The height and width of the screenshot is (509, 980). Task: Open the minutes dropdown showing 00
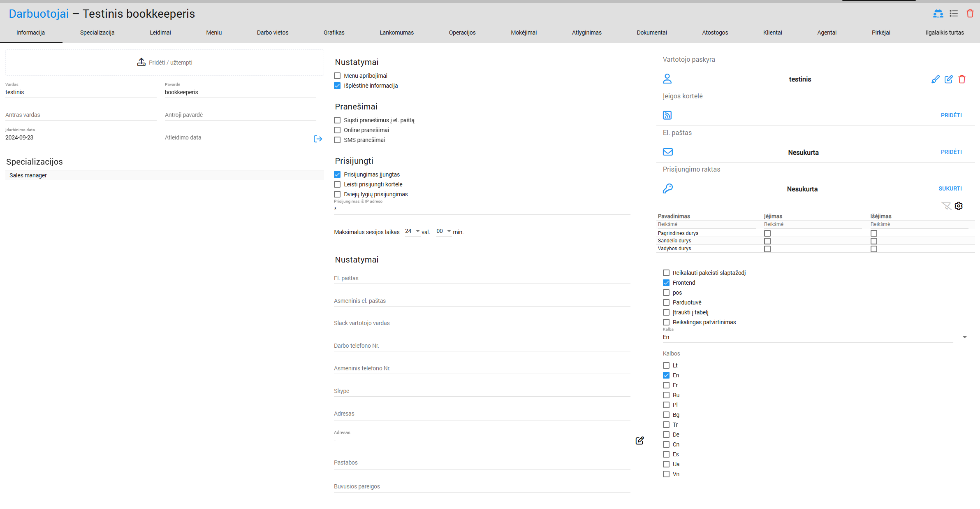tap(443, 231)
